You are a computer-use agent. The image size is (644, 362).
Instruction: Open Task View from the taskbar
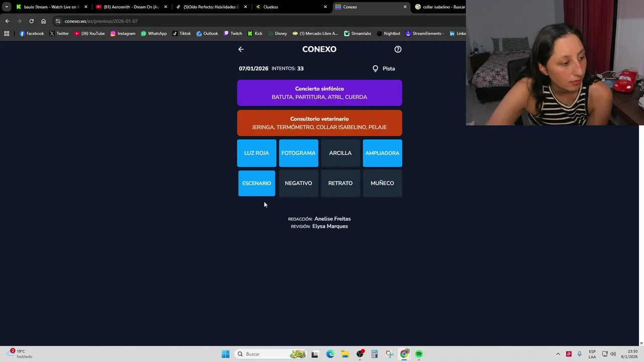[314, 354]
